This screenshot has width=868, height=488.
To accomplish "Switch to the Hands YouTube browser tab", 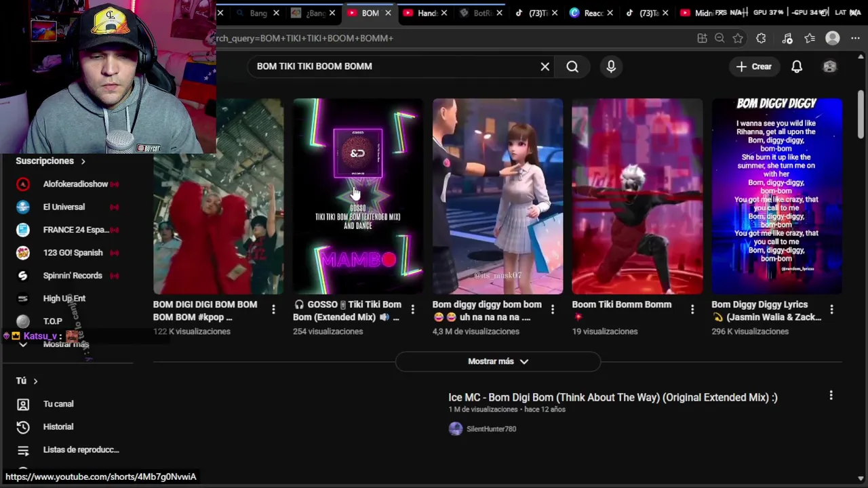I will [425, 13].
